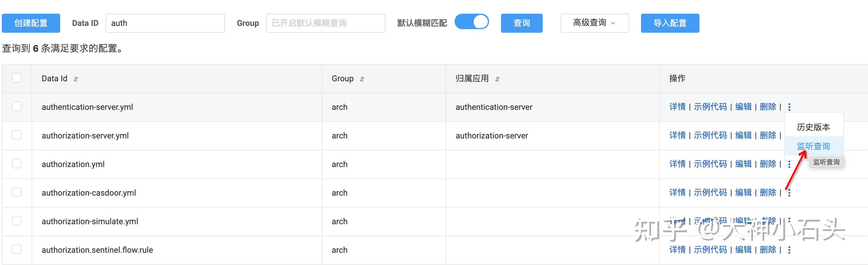
Task: Open more actions for authorization.yml row
Action: (x=789, y=164)
